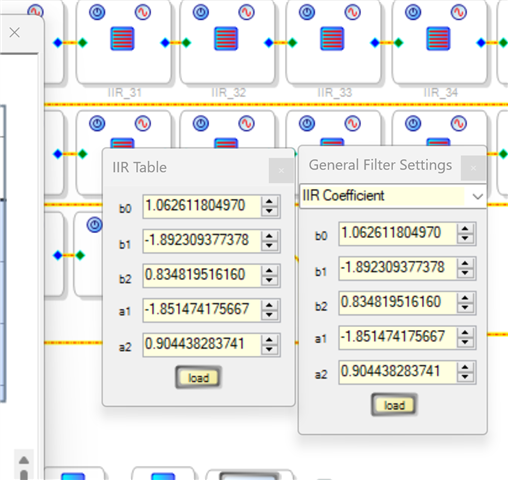Screen dimensions: 508x480
Task: Open the coefficient table icon of IIR_33
Action: point(332,39)
